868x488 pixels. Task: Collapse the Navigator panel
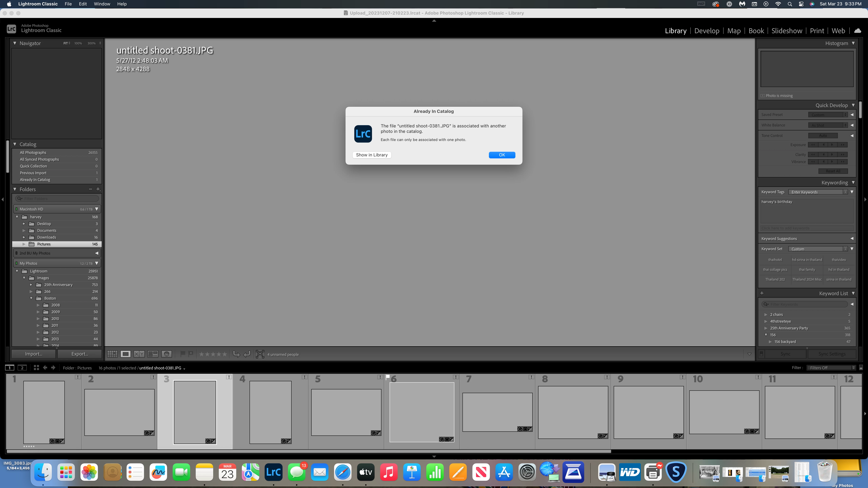pos(15,43)
